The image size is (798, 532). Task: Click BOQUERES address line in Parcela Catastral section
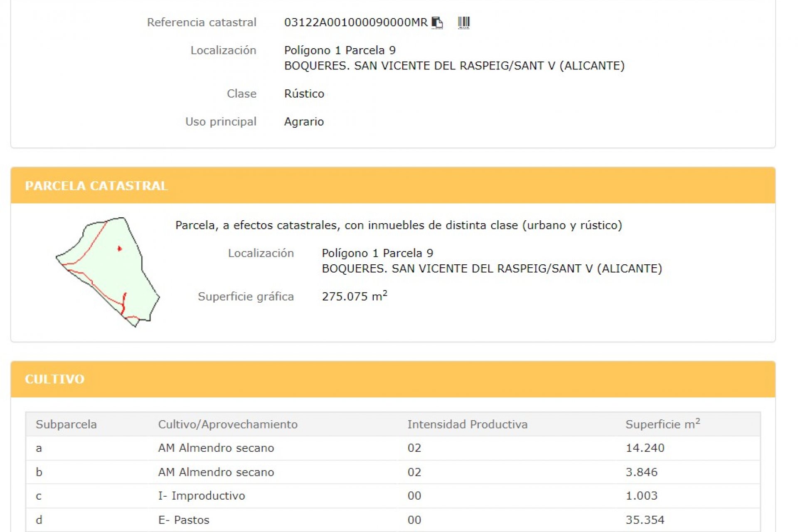(x=492, y=268)
